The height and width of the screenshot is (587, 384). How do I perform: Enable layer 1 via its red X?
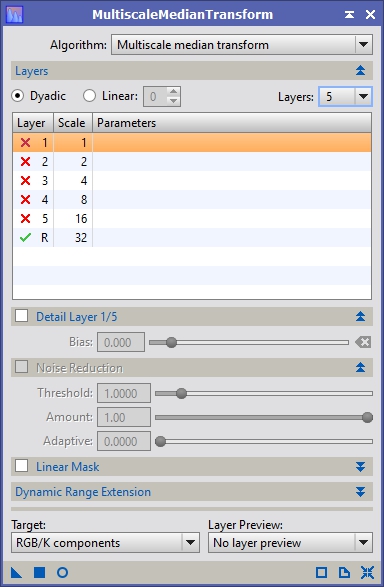[25, 143]
